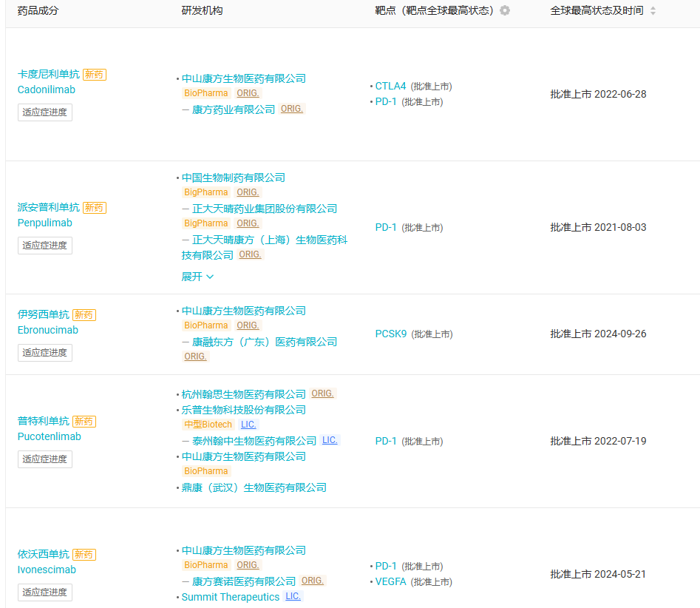Select 批准上市 2022-07-19 status cell
700x608 pixels.
[x=598, y=441]
